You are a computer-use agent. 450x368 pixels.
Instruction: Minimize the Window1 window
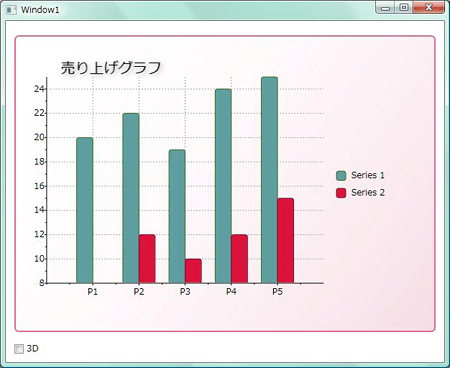[386, 8]
